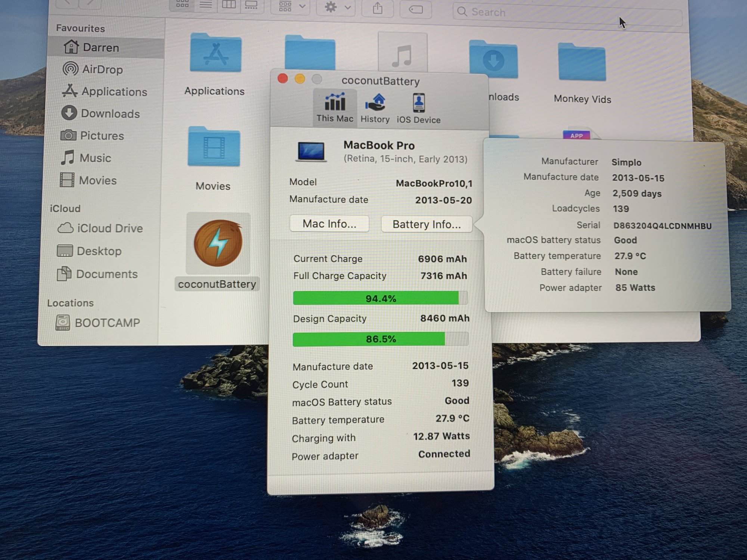747x560 pixels.
Task: Click the Battery Info... button
Action: point(426,224)
